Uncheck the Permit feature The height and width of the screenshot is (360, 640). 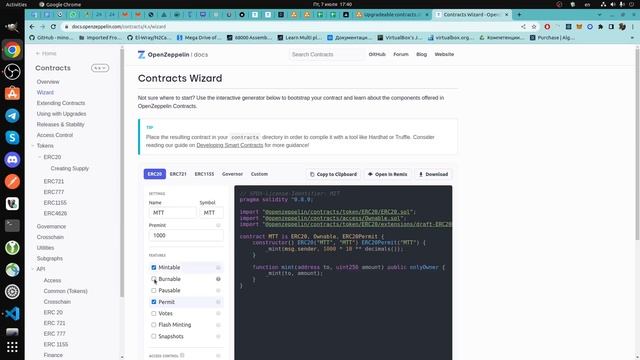point(154,302)
